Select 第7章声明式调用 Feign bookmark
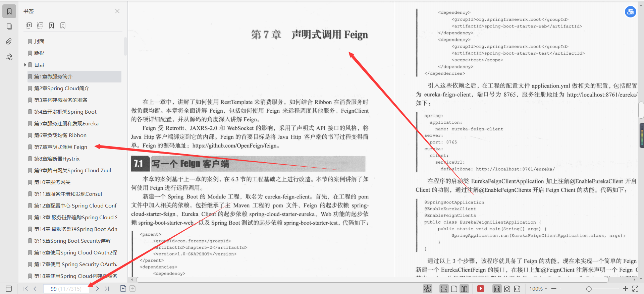644x294 pixels. tap(61, 147)
